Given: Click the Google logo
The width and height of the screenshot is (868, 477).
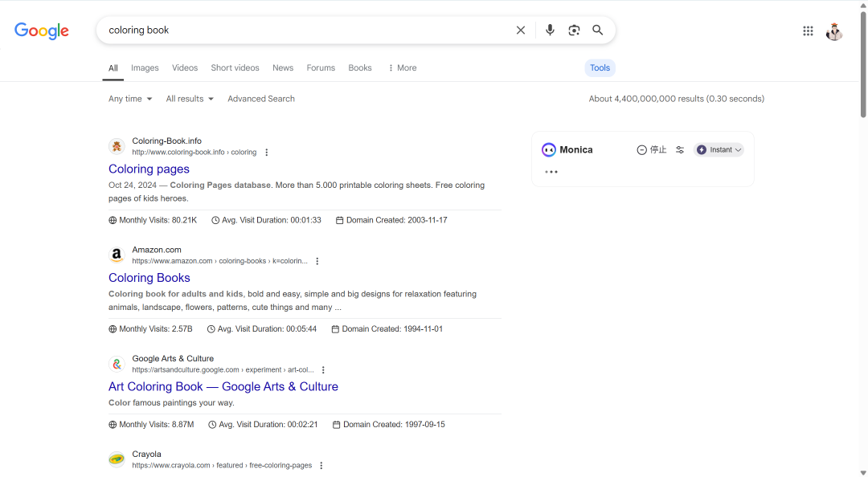Looking at the screenshot, I should pyautogui.click(x=42, y=31).
